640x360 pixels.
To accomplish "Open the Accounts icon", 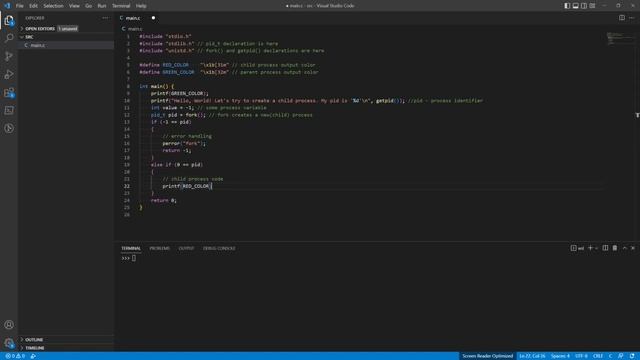I will tap(9, 325).
